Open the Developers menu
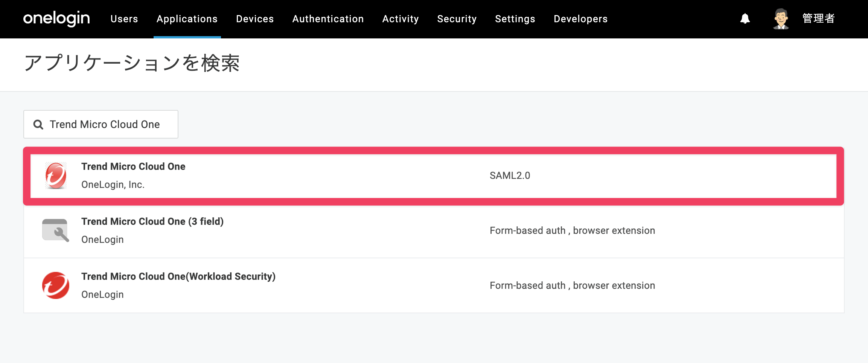This screenshot has width=868, height=363. tap(580, 19)
